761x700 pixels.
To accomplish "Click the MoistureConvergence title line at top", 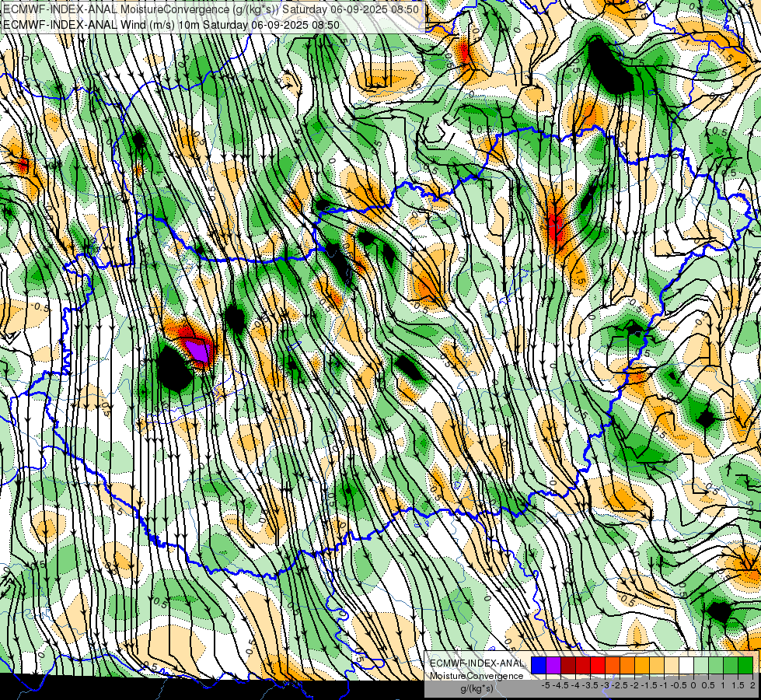I will pyautogui.click(x=211, y=9).
